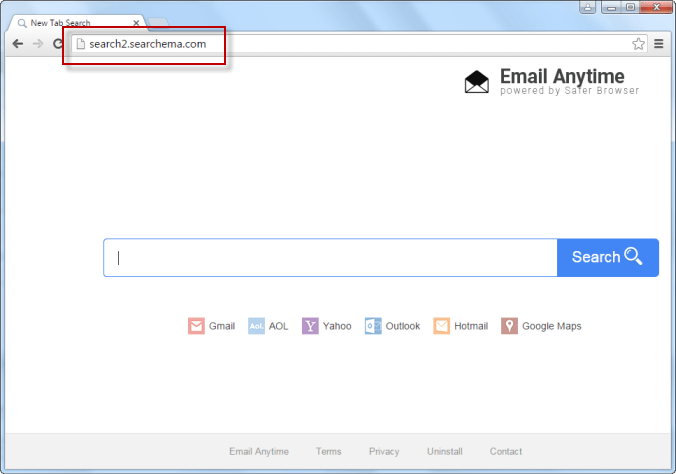Click the 'powered by Safer Browser' text

[570, 91]
